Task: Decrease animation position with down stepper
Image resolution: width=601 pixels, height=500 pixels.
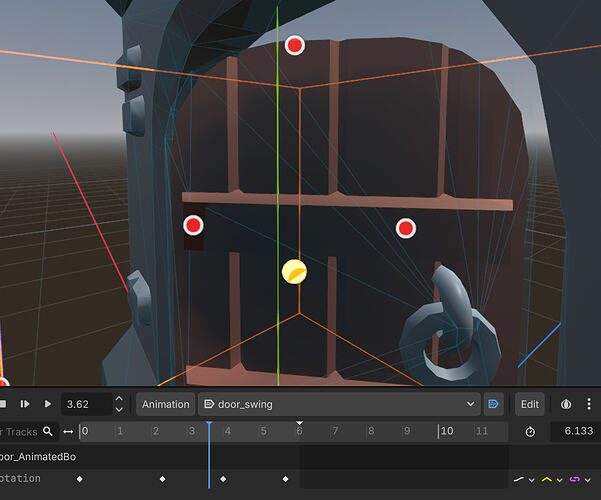Action: coord(119,410)
